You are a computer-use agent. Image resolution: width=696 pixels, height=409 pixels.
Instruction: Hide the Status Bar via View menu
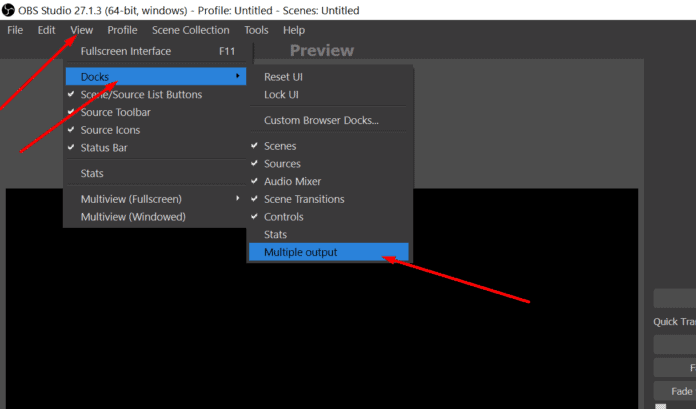(104, 148)
